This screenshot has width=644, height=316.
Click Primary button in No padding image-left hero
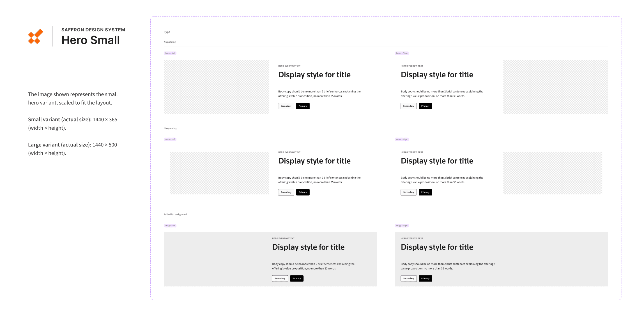tap(303, 106)
